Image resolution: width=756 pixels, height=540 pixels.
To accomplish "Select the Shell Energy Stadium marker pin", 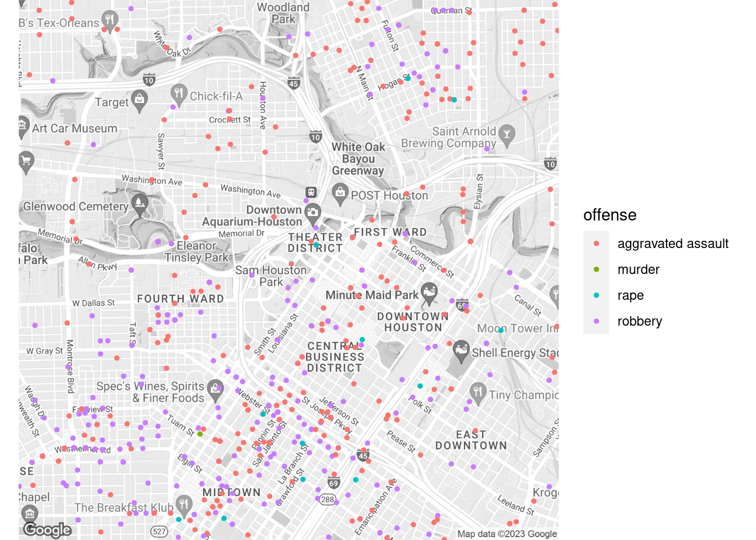I will 461,351.
